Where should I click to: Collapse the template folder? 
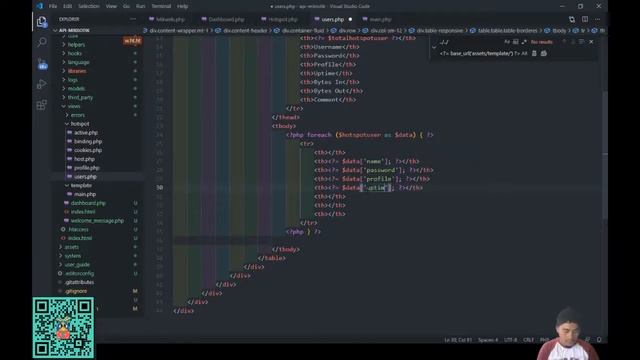pyautogui.click(x=81, y=185)
